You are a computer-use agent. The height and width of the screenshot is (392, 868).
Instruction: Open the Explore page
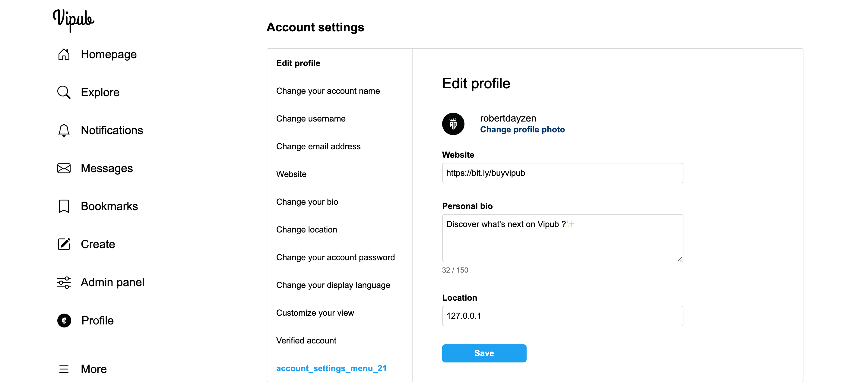click(x=100, y=92)
